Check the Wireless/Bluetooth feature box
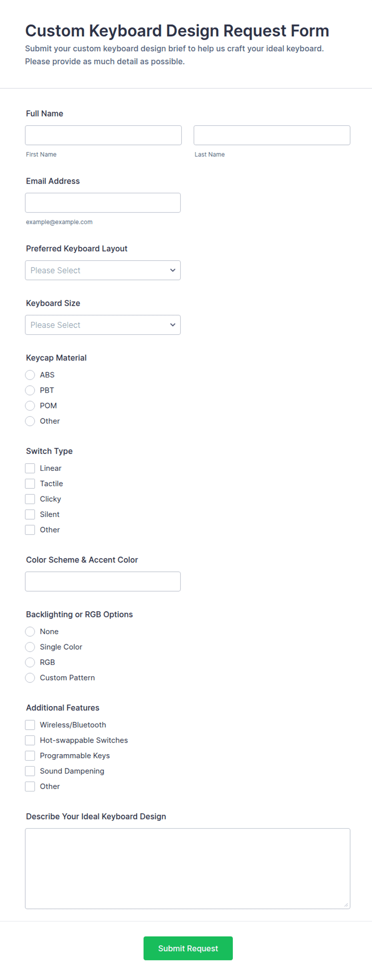Screen dimensions: 372x980 30,725
